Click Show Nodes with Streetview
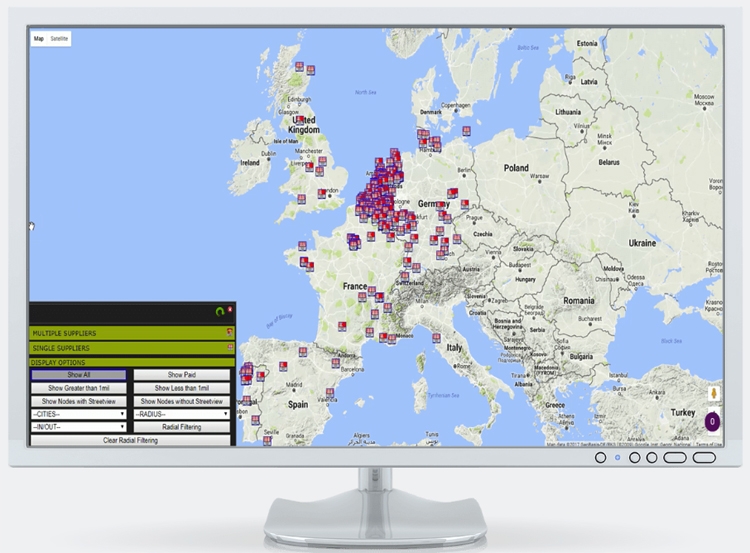The image size is (750, 553). pyautogui.click(x=79, y=401)
